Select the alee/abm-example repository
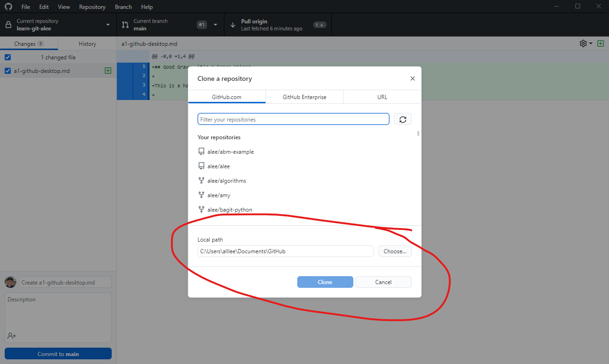609x364 pixels. tap(305, 152)
